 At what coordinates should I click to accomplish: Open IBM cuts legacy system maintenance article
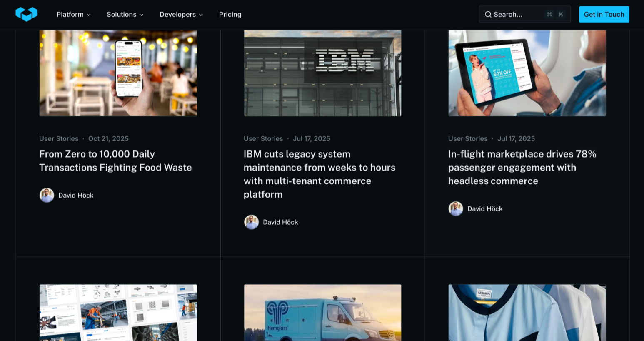pos(320,174)
